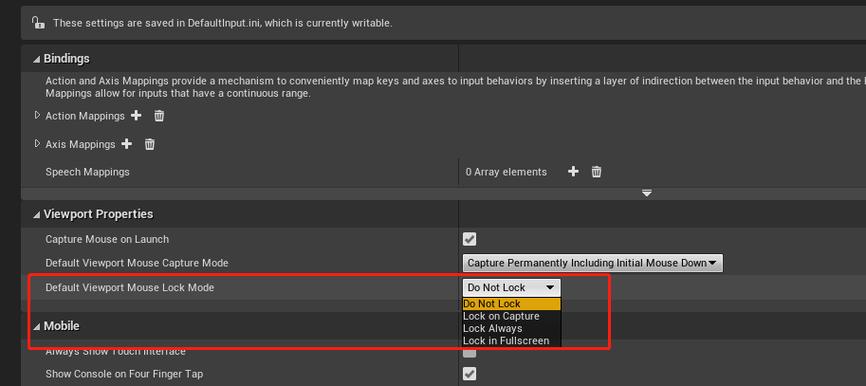Image resolution: width=866 pixels, height=386 pixels.
Task: Select Do Not Lock in the list
Action: click(x=511, y=304)
